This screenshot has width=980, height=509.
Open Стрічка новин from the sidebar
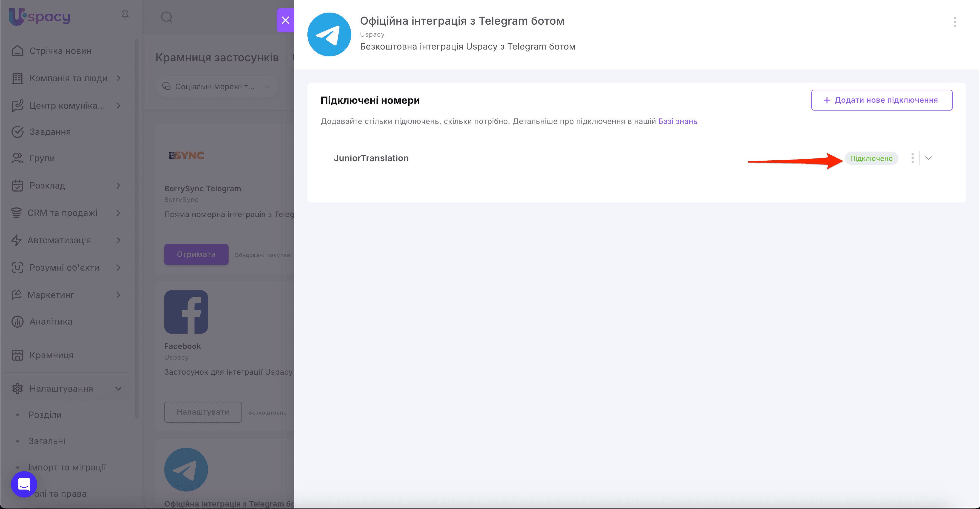tap(18, 51)
